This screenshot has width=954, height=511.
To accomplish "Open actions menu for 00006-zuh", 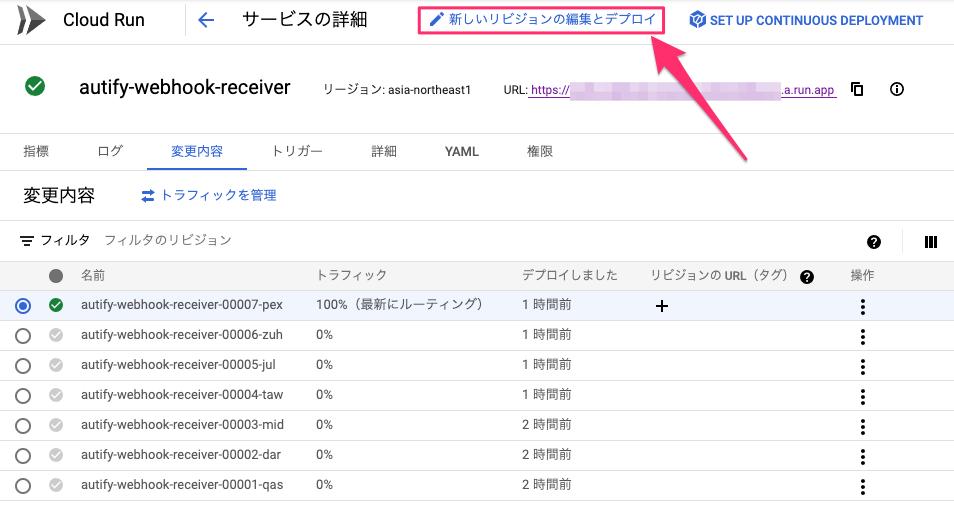I will click(863, 336).
